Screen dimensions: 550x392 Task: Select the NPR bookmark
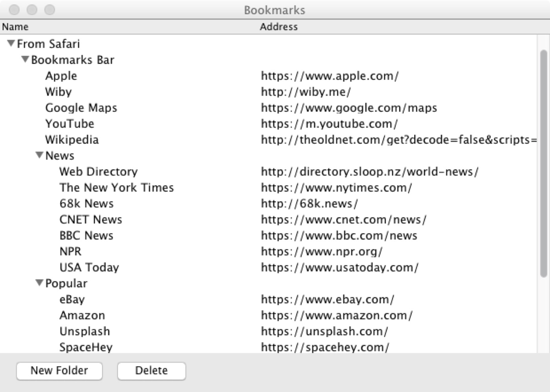(x=71, y=251)
